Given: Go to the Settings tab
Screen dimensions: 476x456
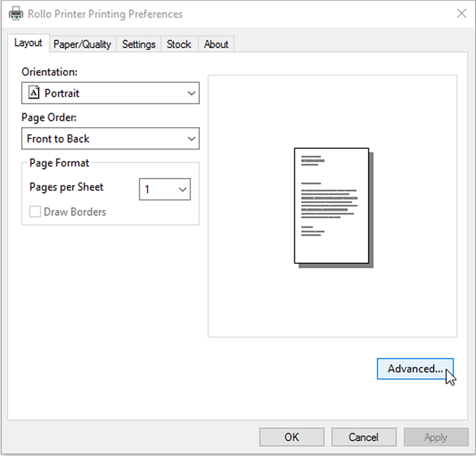Looking at the screenshot, I should (x=139, y=44).
